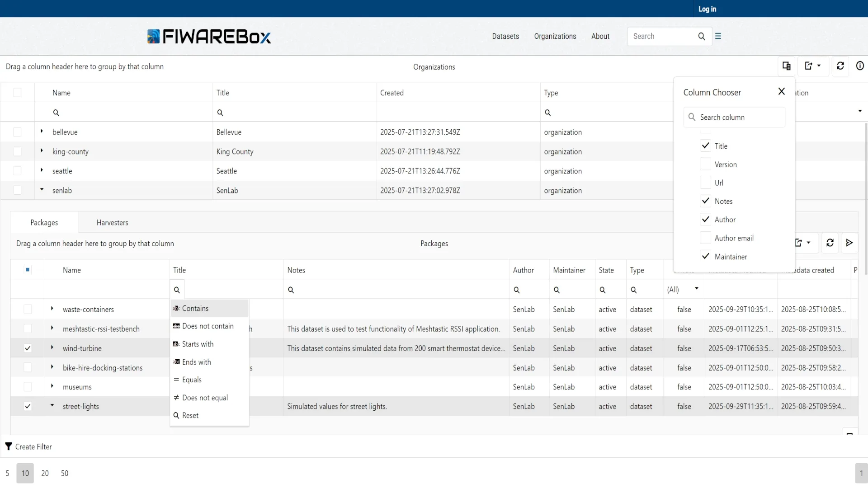Expand the king-county organization row

(x=42, y=151)
